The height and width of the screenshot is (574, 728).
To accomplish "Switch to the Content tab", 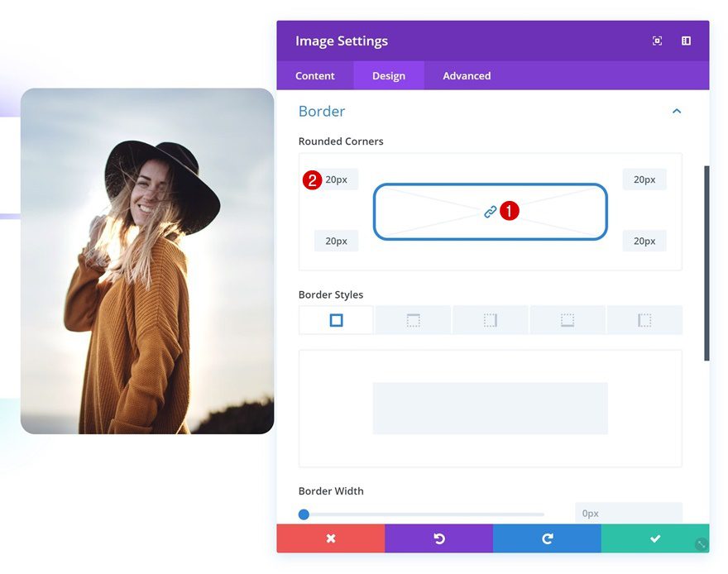I will click(x=315, y=75).
